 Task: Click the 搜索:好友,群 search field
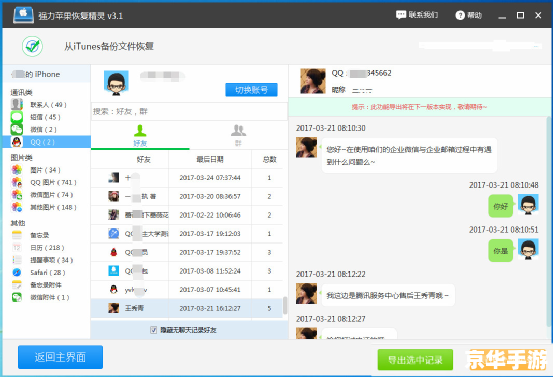189,112
